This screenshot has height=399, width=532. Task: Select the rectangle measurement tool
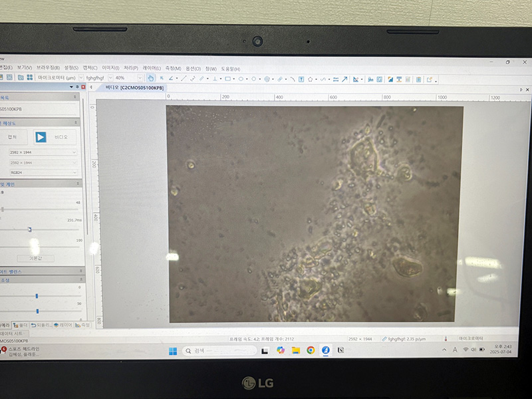coord(227,78)
